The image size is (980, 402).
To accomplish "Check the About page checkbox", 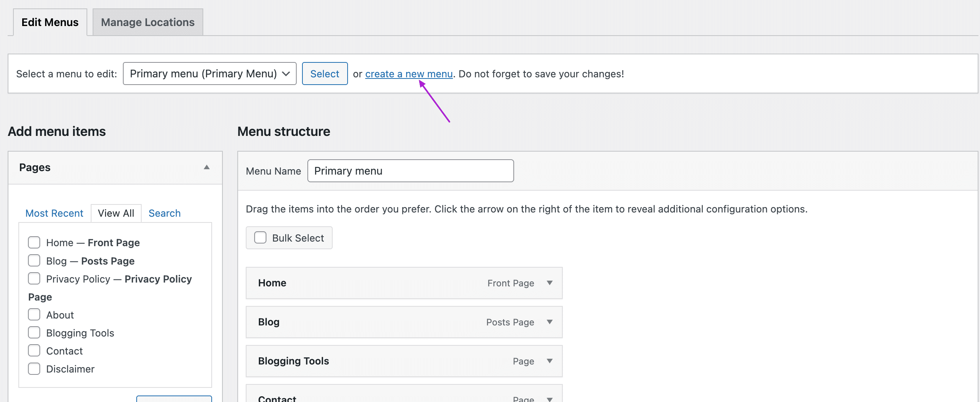I will [34, 314].
